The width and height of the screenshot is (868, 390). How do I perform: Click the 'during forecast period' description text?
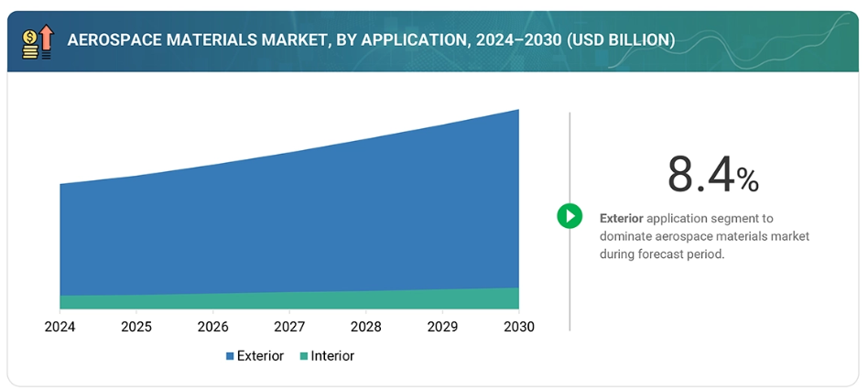point(661,255)
